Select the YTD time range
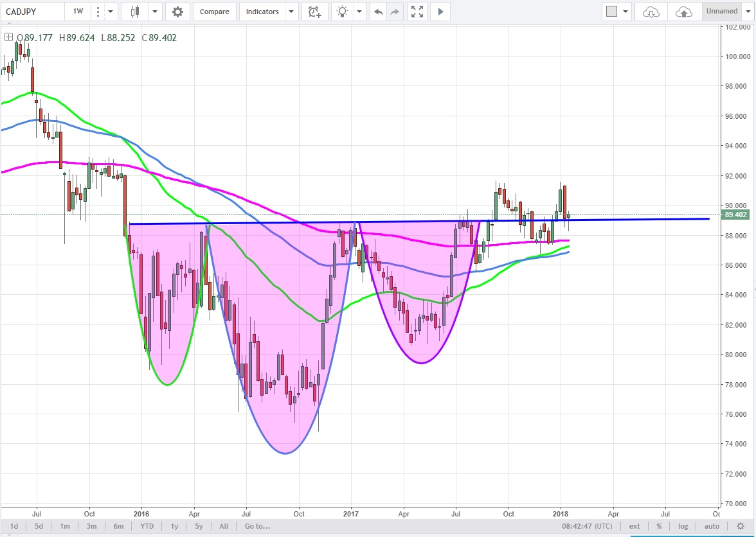This screenshot has width=756, height=537. click(146, 526)
